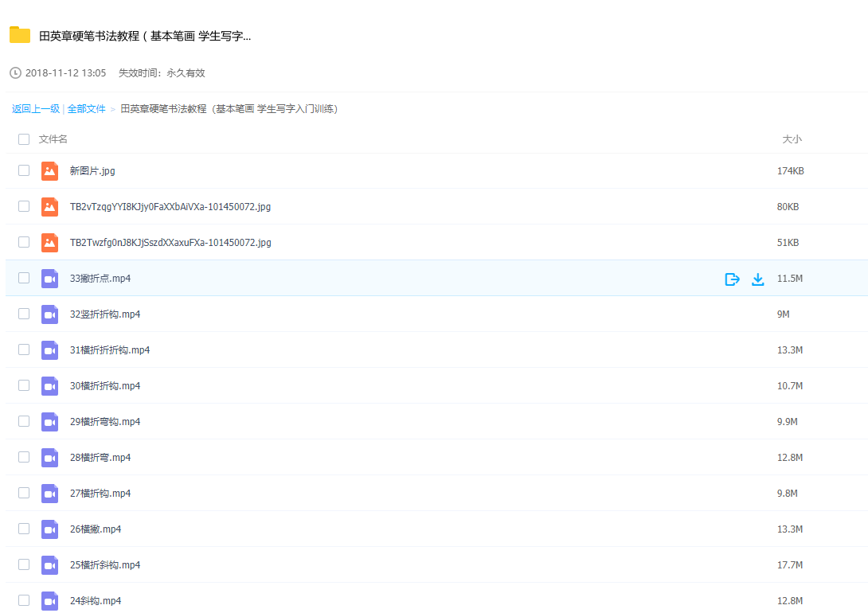Image resolution: width=868 pixels, height=613 pixels.
Task: Check the box for 26横撇.mp4
Action: pos(24,529)
